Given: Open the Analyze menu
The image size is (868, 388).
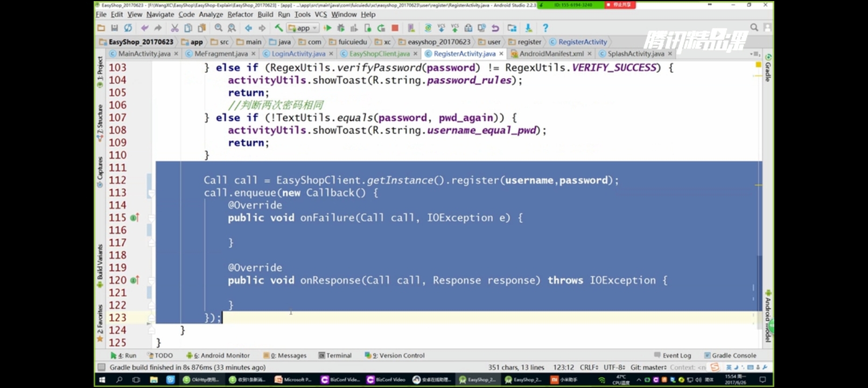Looking at the screenshot, I should [211, 15].
